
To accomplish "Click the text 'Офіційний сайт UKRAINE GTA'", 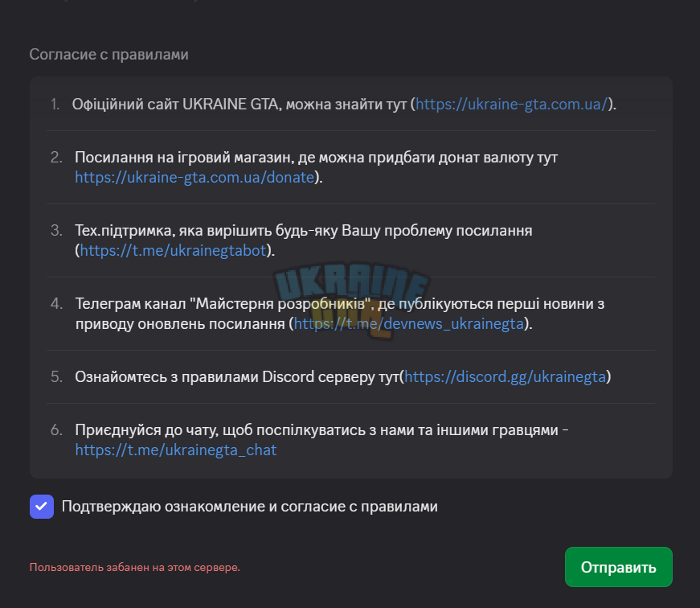I will coord(176,105).
